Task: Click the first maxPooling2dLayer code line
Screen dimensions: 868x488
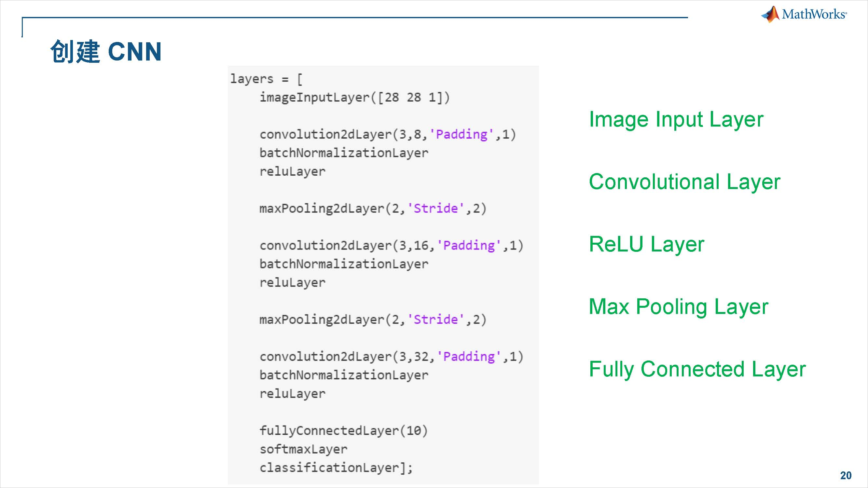Action: [373, 209]
